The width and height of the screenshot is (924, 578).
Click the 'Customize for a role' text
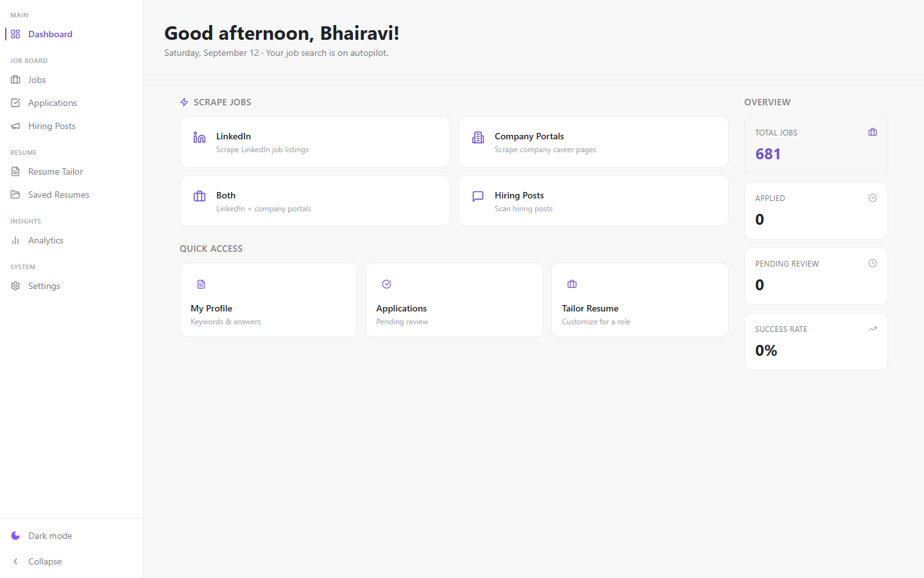coord(596,322)
